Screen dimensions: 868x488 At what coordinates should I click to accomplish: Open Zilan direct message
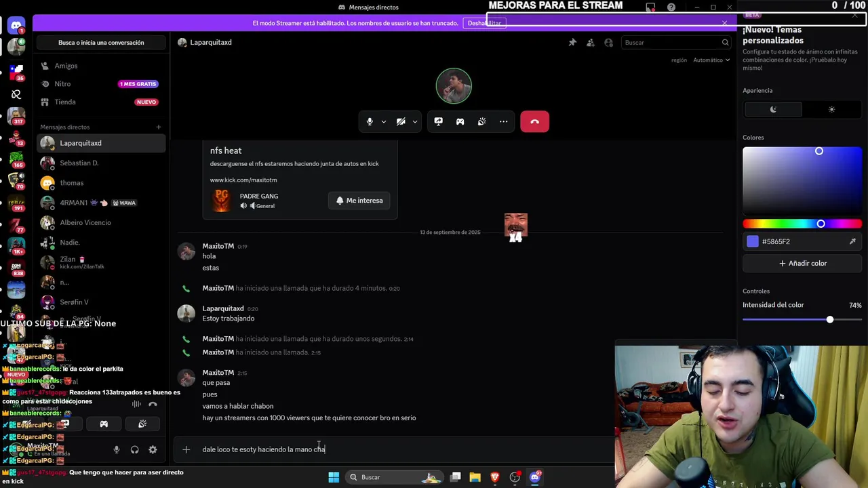101,262
